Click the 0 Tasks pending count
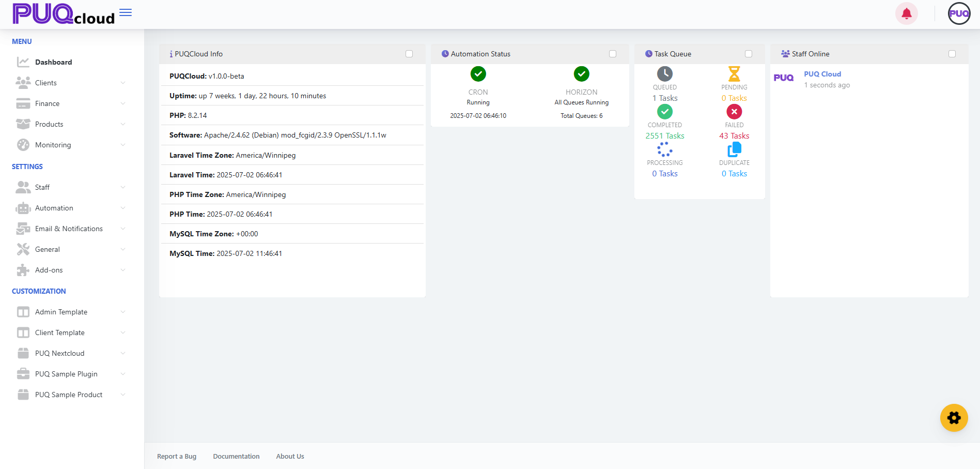980x469 pixels. [734, 98]
